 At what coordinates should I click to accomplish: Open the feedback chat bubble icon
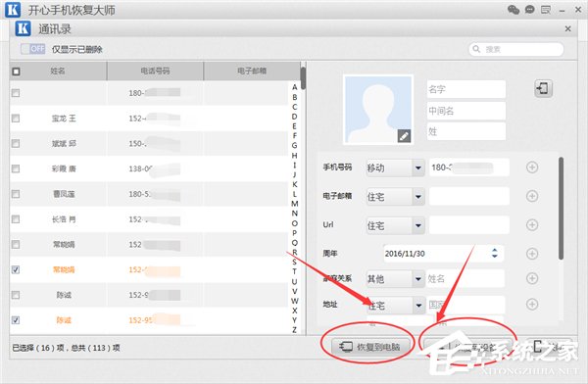(x=529, y=10)
